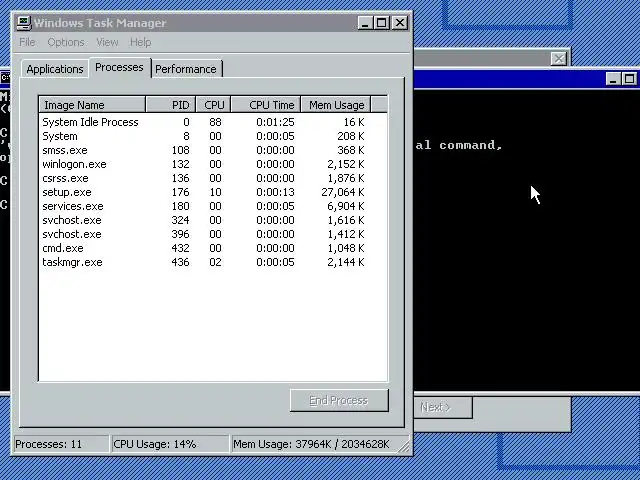Switch to the Applications tab
Image resolution: width=640 pixels, height=480 pixels.
click(55, 69)
